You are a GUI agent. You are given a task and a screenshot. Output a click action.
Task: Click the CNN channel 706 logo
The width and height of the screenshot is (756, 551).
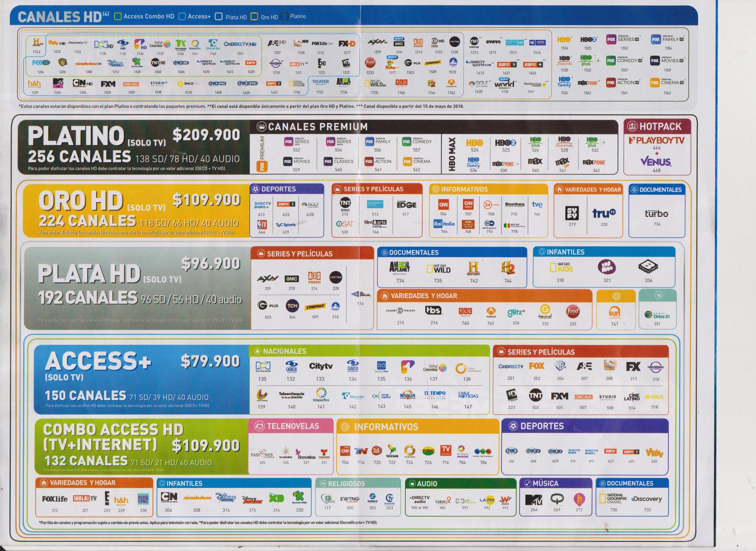pyautogui.click(x=443, y=204)
